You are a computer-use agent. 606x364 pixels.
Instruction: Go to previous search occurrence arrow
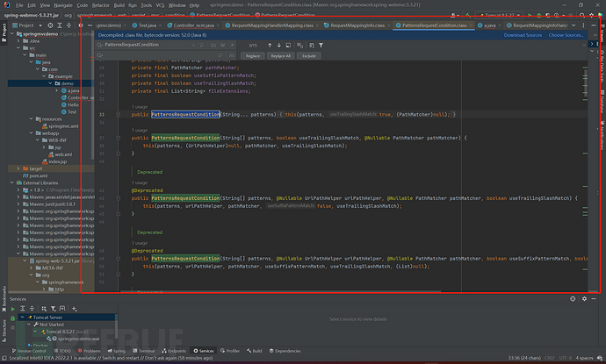click(x=270, y=45)
